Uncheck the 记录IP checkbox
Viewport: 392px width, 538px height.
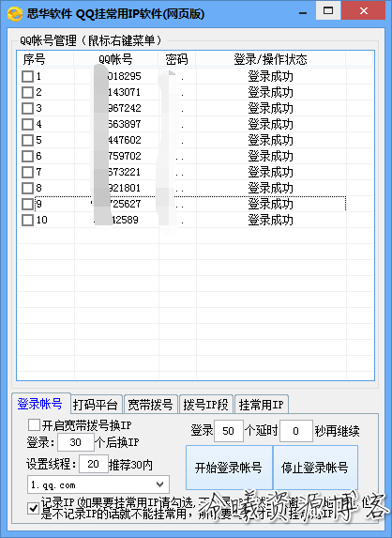33,508
